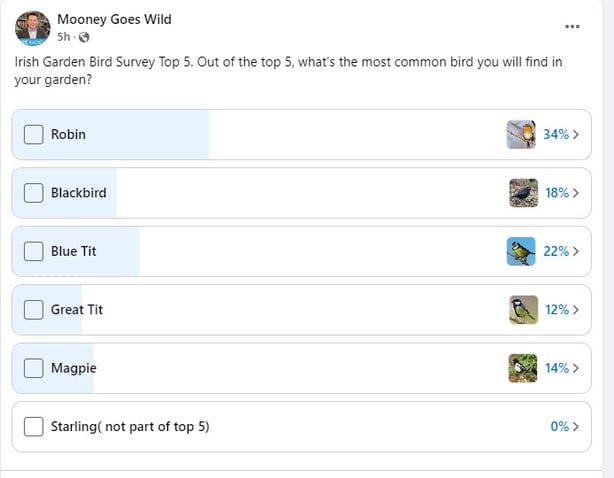
Task: Open the post options three-dot menu
Action: click(572, 27)
